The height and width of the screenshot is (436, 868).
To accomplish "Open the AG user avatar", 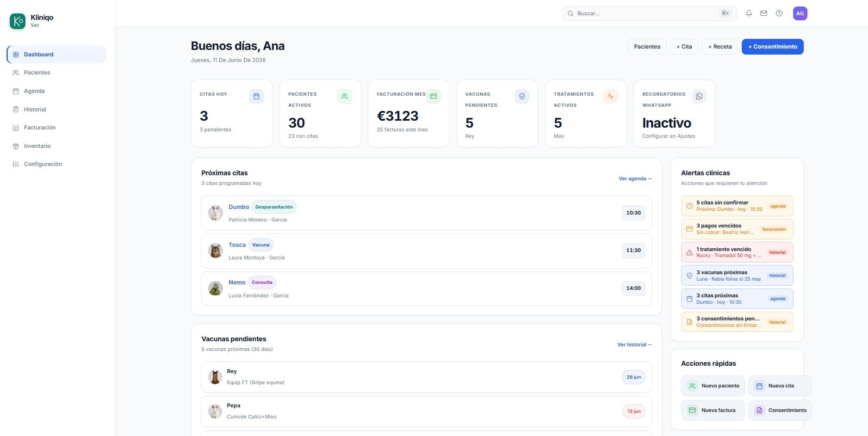I will tap(800, 13).
